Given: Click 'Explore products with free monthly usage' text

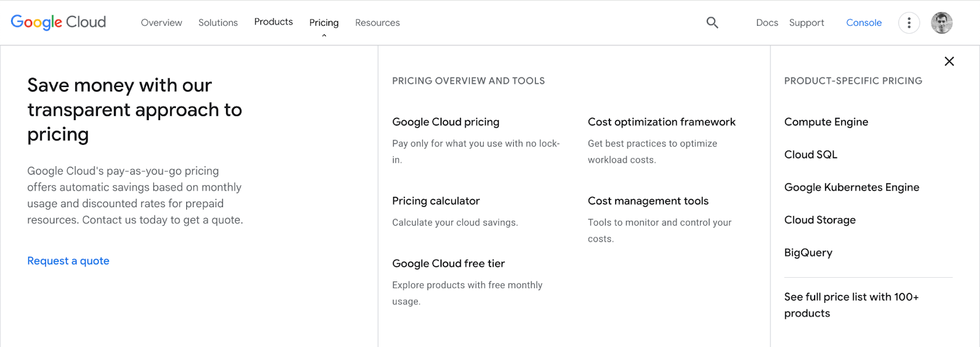Looking at the screenshot, I should point(467,293).
